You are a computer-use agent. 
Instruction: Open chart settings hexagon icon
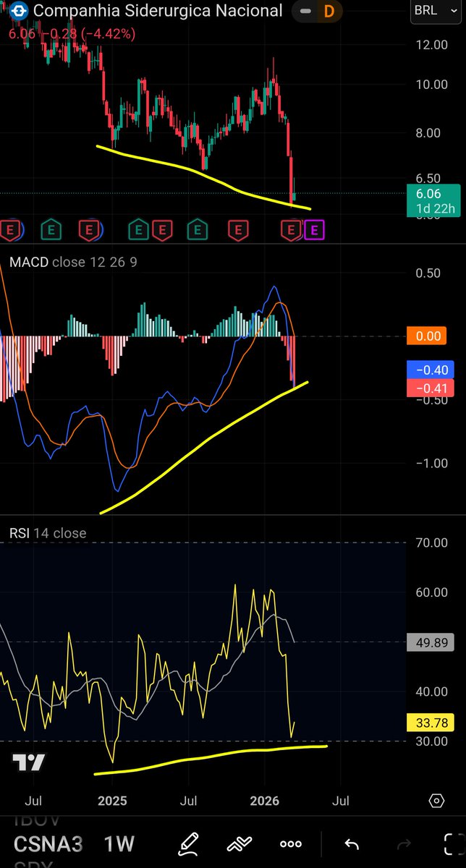point(436,801)
